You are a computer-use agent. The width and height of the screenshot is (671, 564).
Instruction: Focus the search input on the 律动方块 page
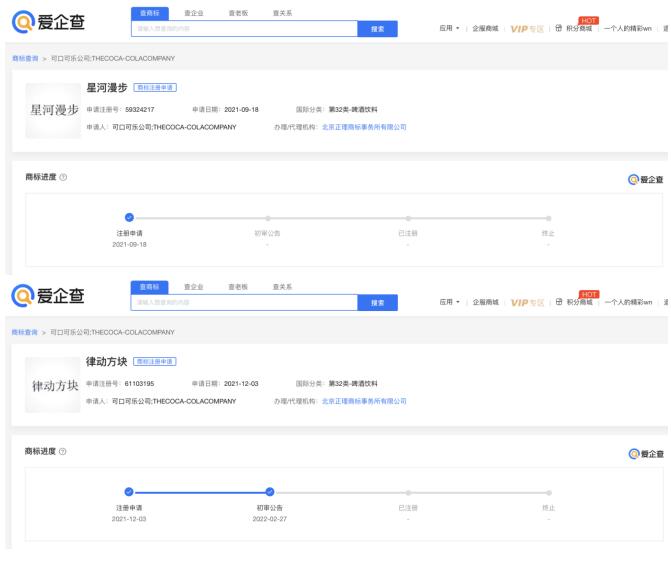244,303
